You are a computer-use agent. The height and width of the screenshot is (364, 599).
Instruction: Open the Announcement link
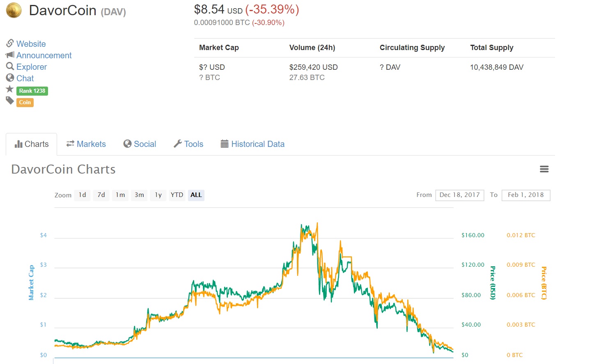click(x=44, y=55)
